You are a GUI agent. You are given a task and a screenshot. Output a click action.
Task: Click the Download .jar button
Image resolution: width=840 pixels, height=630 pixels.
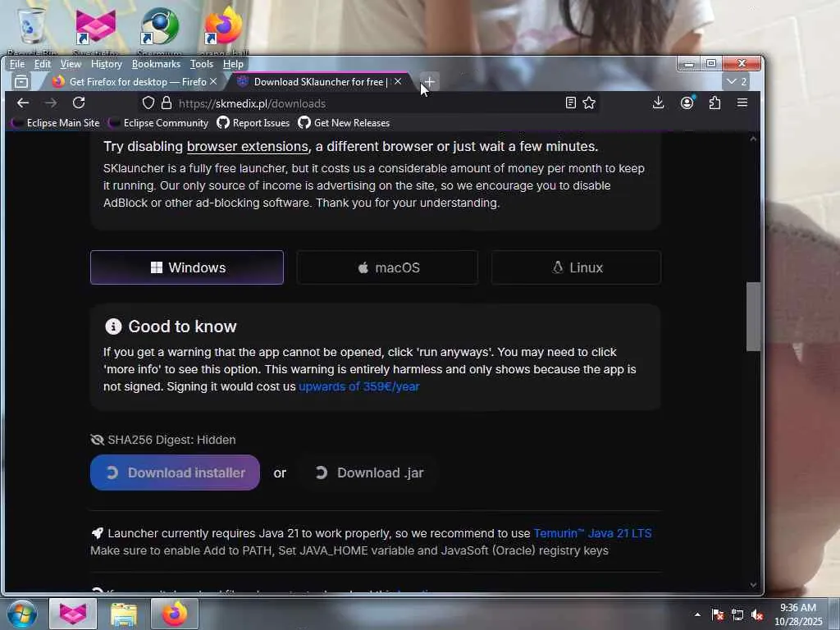369,472
